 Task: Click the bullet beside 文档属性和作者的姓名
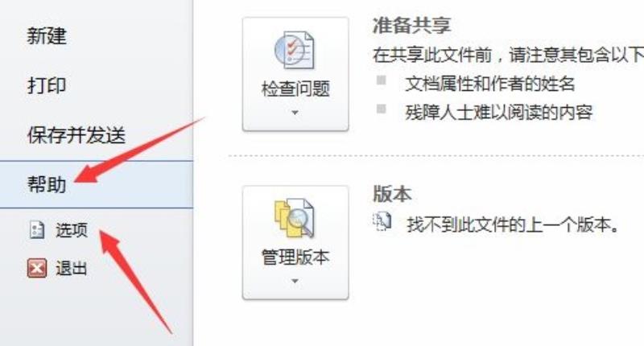pyautogui.click(x=381, y=80)
